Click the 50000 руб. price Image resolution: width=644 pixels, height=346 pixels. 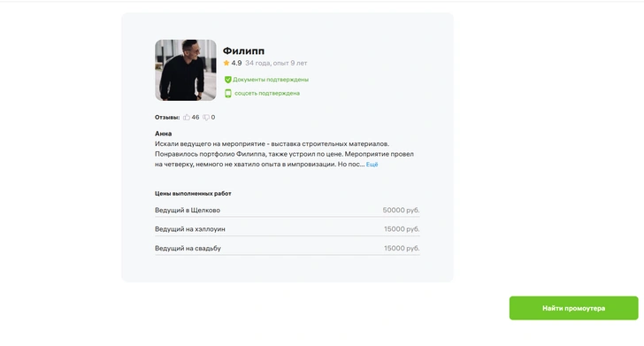401,210
